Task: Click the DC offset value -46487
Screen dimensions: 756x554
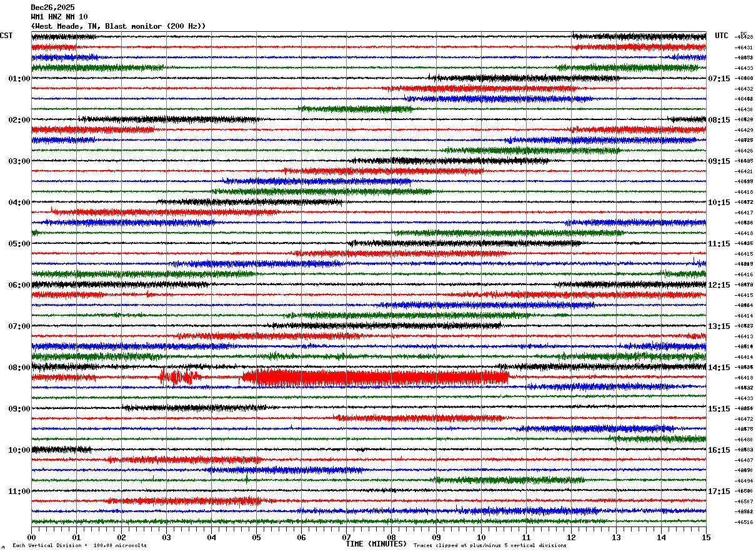Action: tap(745, 460)
